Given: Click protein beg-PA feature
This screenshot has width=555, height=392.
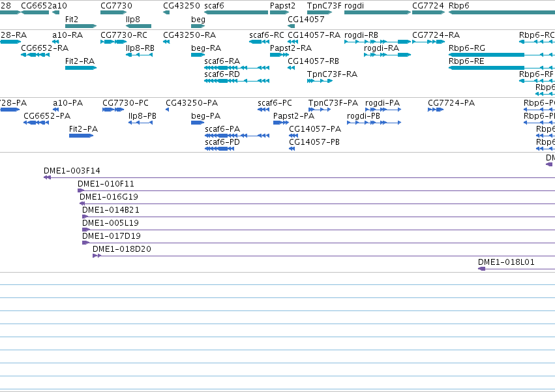Looking at the screenshot, I should (x=198, y=123).
